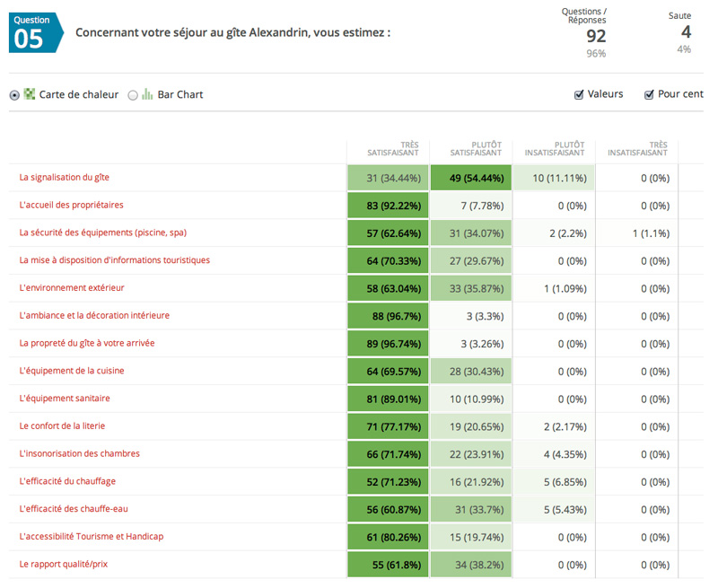The image size is (718, 588).
Task: Open L'accueil des propriétaires row label
Action: [x=71, y=205]
